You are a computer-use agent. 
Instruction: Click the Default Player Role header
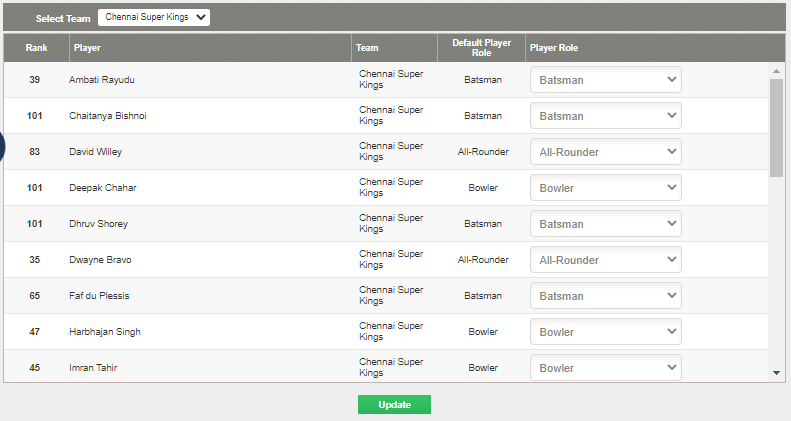pyautogui.click(x=483, y=48)
